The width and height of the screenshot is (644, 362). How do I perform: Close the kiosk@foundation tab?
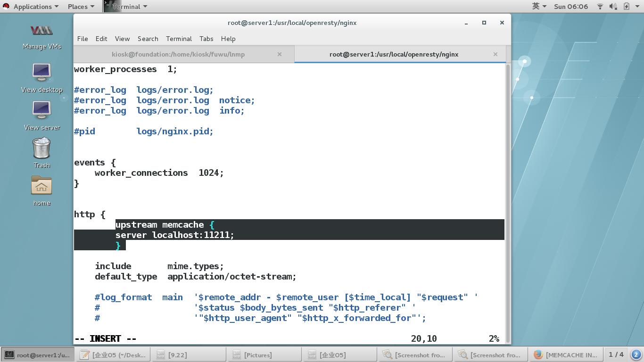(279, 54)
